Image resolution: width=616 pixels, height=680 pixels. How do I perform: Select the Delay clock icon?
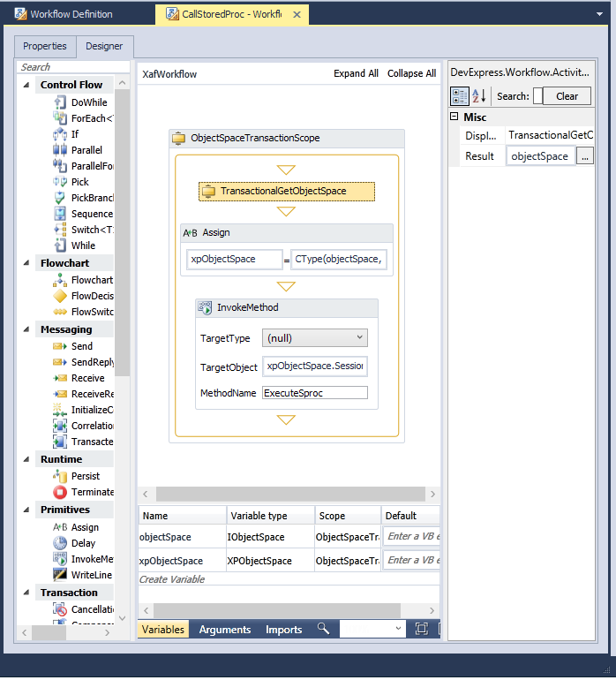point(60,543)
